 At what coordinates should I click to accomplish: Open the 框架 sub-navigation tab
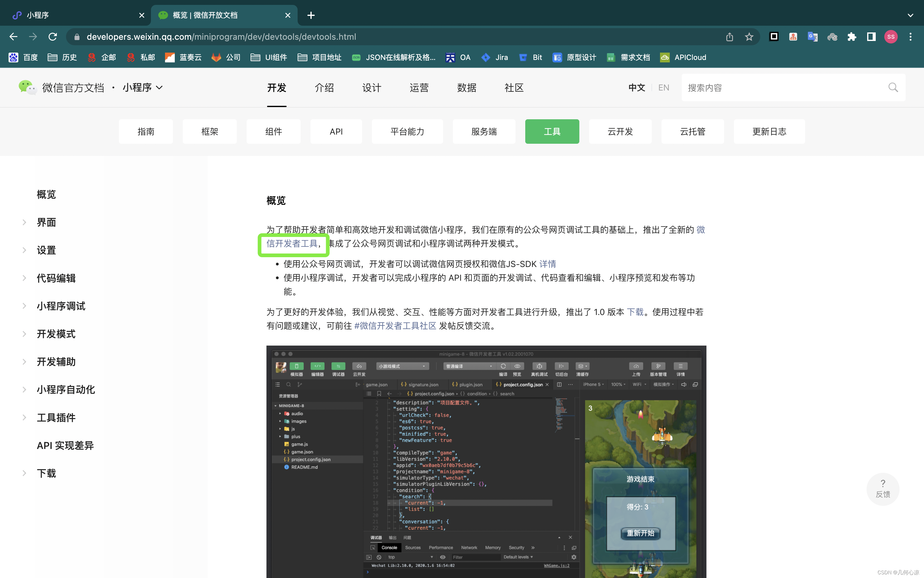[x=210, y=132]
